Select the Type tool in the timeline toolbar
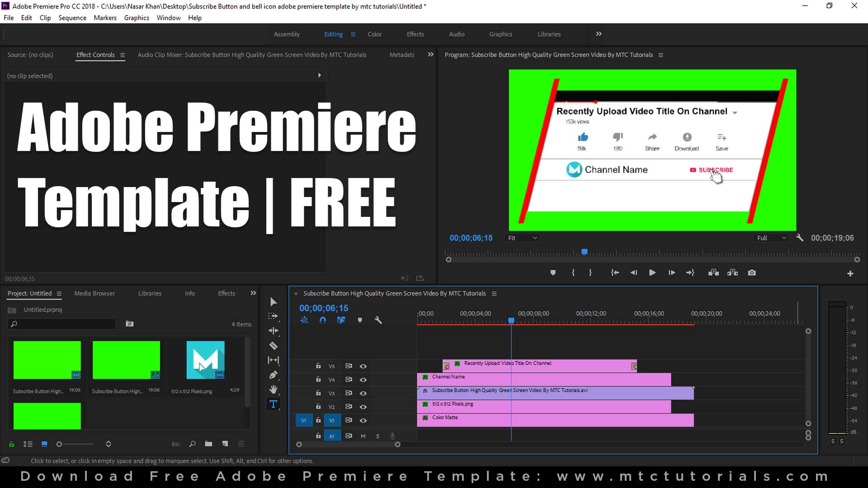 pos(274,404)
